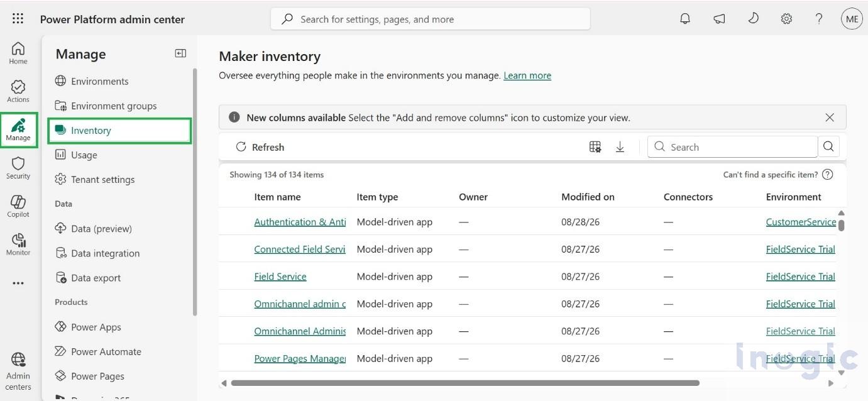Image resolution: width=868 pixels, height=401 pixels.
Task: Open Add and remove columns icon
Action: tap(595, 147)
